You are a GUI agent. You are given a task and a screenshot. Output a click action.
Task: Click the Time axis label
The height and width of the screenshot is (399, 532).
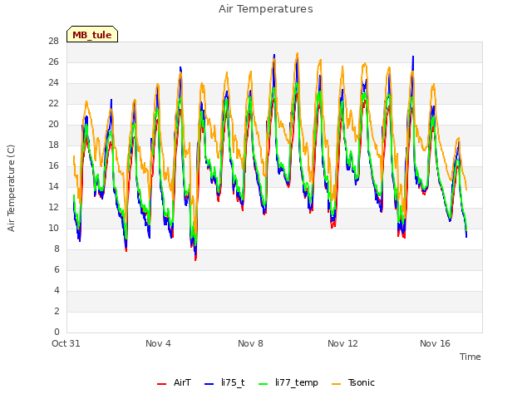click(x=470, y=357)
